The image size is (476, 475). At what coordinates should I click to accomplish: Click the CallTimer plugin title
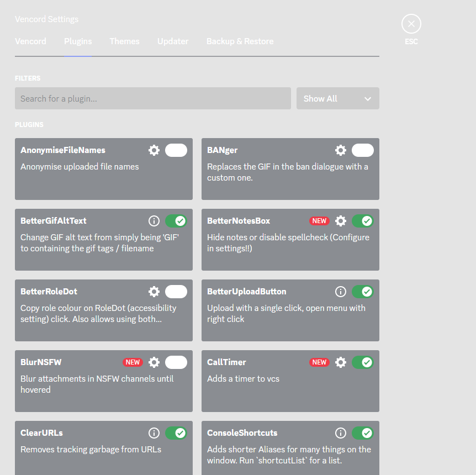(226, 362)
